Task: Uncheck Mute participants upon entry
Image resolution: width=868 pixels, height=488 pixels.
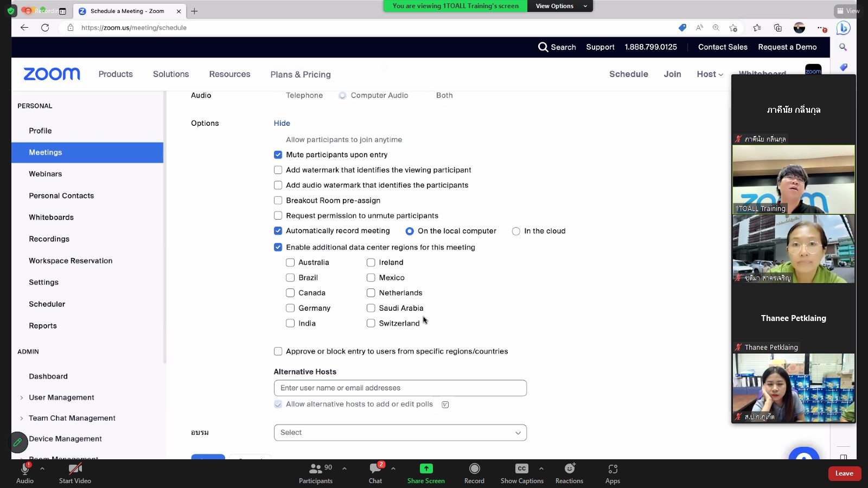Action: coord(278,155)
